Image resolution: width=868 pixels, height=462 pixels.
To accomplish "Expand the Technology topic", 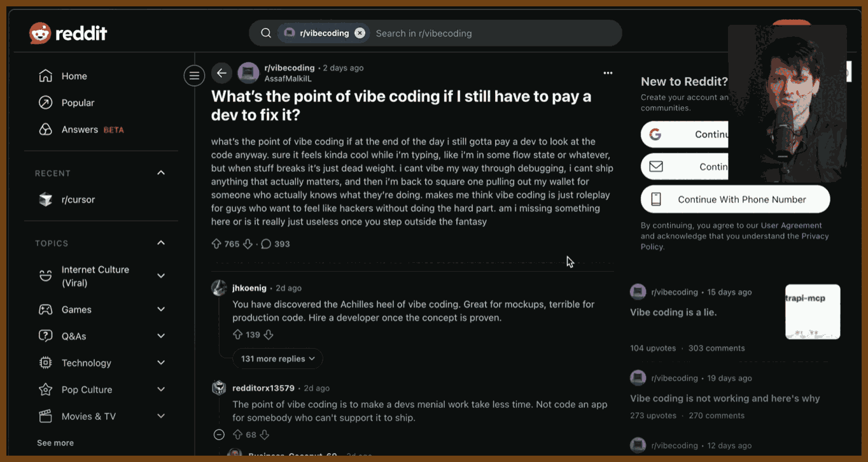I will coord(161,363).
